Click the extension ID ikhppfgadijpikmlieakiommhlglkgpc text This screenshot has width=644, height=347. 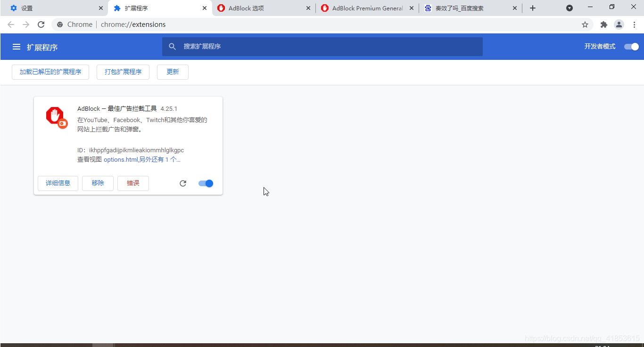coord(137,150)
